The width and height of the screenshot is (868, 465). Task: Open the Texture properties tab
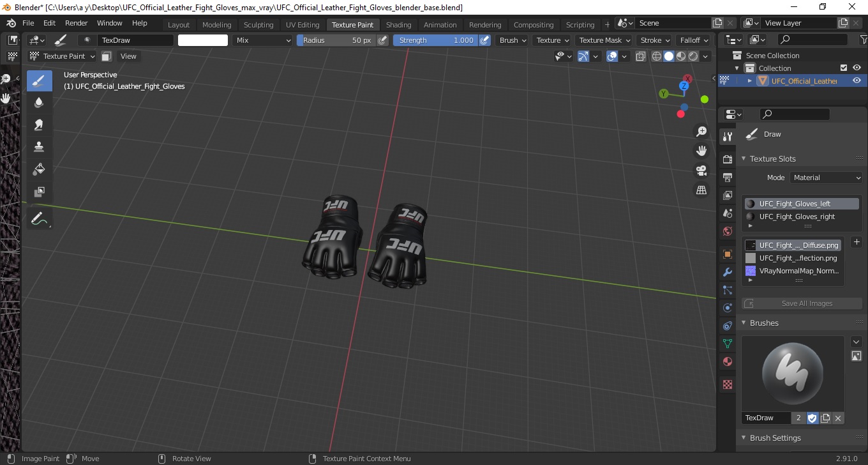coord(727,385)
